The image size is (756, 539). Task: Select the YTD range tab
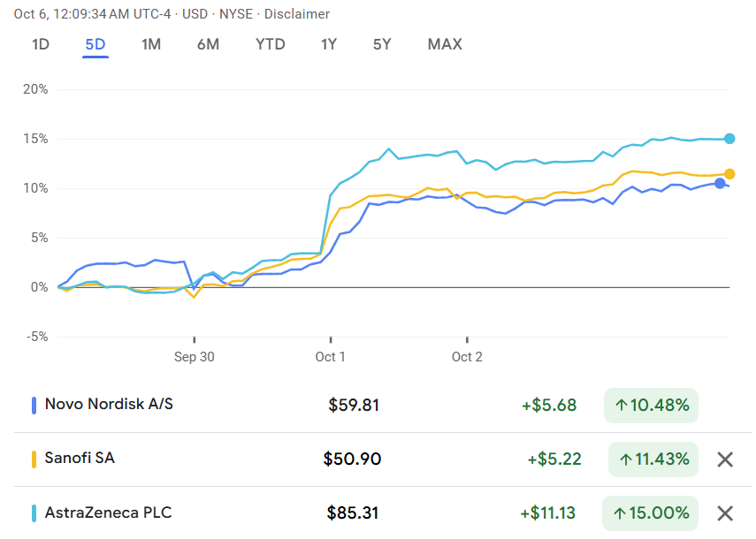[x=271, y=44]
